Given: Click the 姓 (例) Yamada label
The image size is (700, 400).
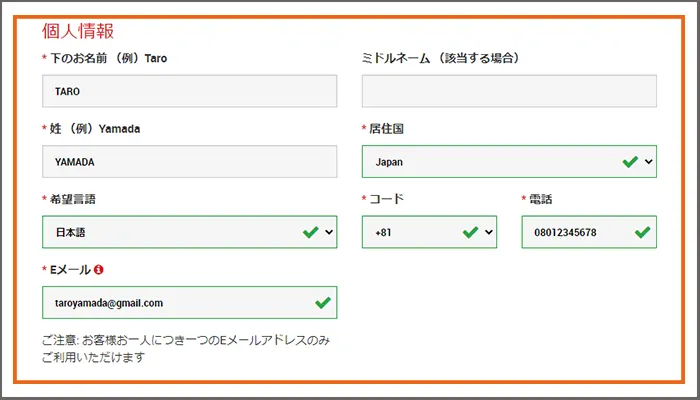Looking at the screenshot, I should [x=95, y=129].
